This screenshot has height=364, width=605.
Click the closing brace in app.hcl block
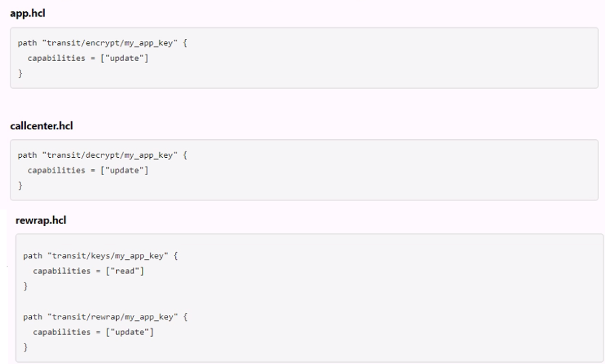click(x=21, y=74)
